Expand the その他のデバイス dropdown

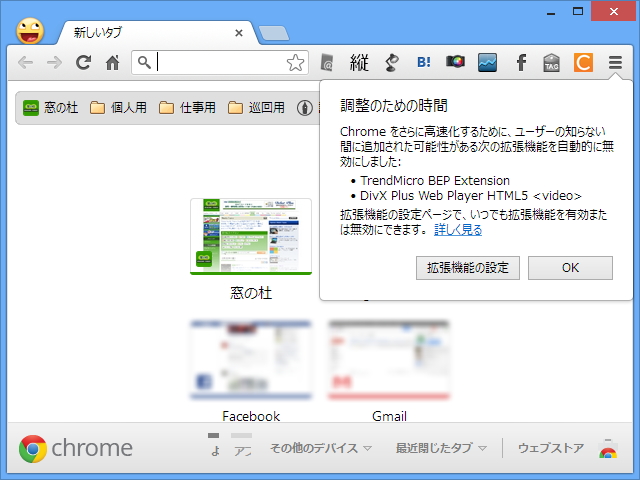[x=321, y=448]
